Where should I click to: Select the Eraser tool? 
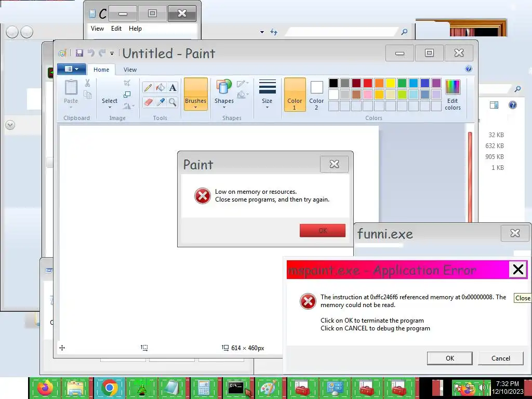coord(148,102)
